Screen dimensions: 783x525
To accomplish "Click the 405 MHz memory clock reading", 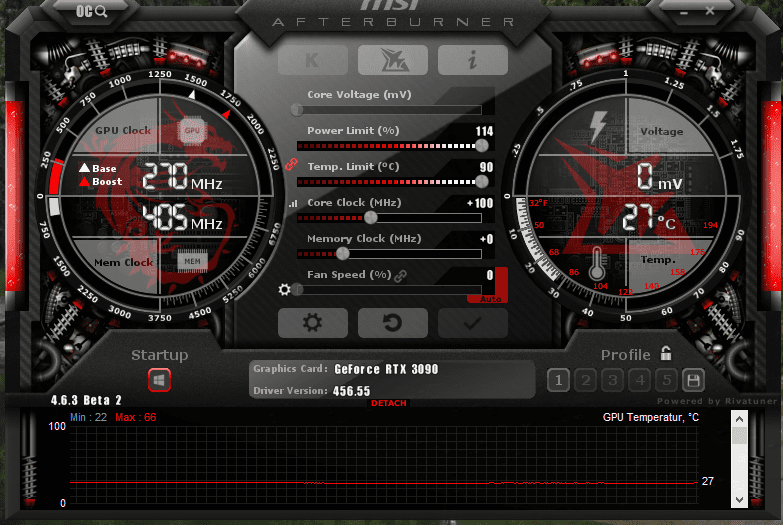I will pyautogui.click(x=182, y=218).
